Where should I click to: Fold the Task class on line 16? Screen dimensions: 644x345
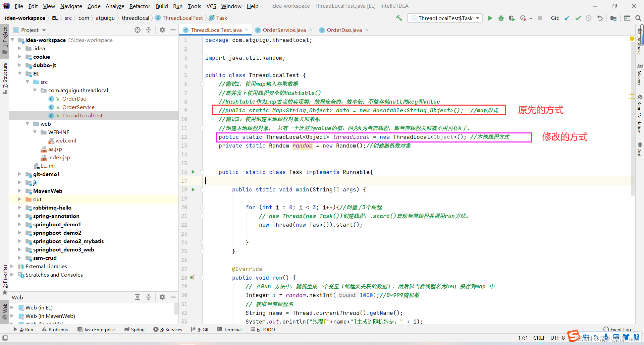click(x=202, y=172)
